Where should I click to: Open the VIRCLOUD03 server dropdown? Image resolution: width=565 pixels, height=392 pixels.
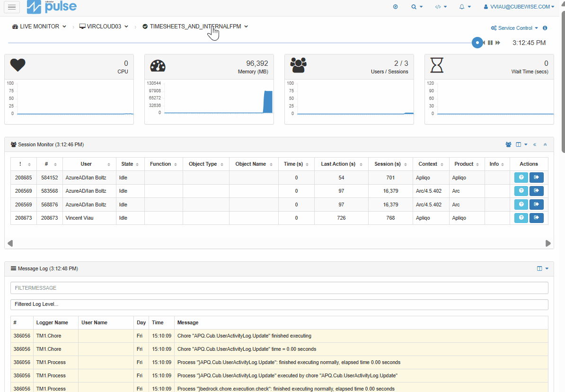[104, 27]
